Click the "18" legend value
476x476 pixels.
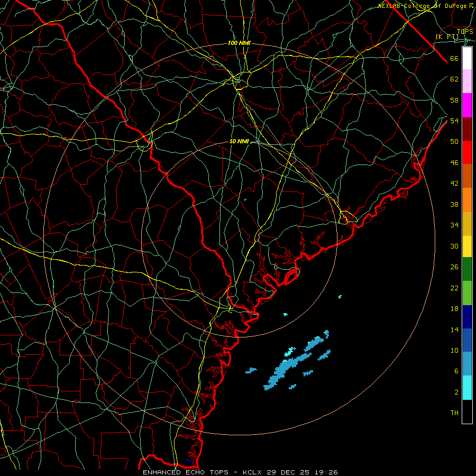click(454, 309)
